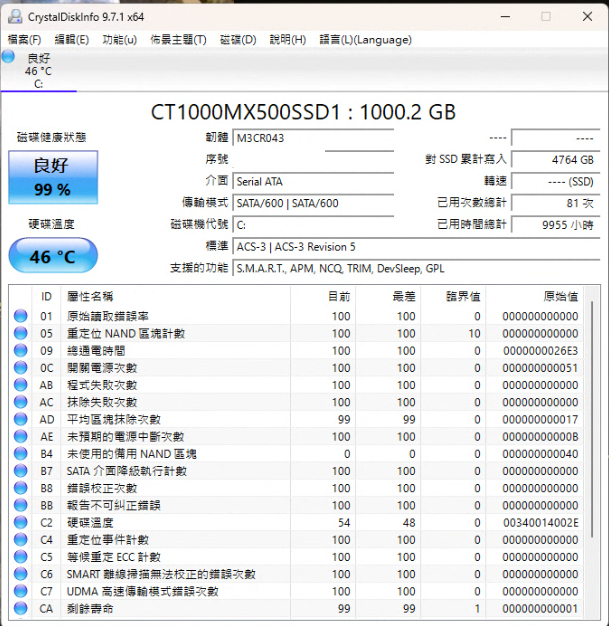Click the status orb for attribute 09
Screen dimensions: 609x626
click(20, 350)
